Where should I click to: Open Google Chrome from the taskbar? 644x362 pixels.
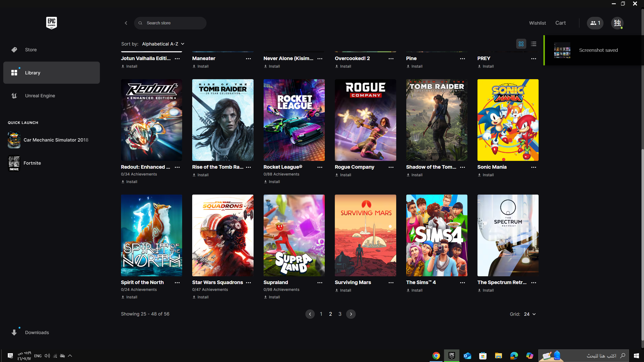pos(436,356)
